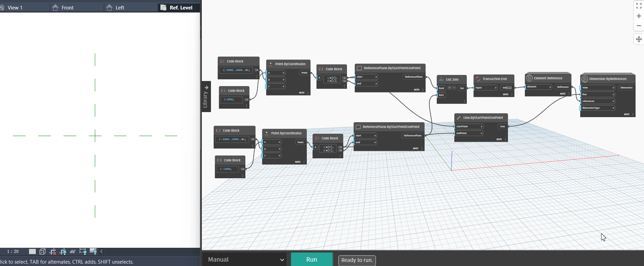Viewport: 644px width, 266px height.
Task: Click the preview visibility icon in view control bar
Action: (93, 251)
